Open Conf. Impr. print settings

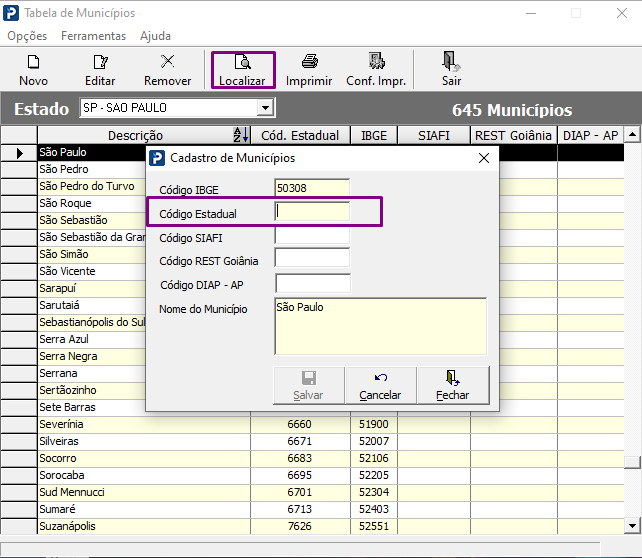376,70
